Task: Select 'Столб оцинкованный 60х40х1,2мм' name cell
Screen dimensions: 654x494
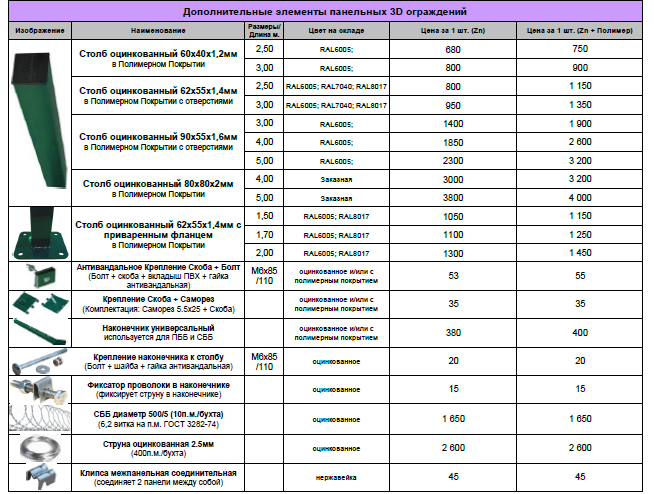Action: point(158,58)
